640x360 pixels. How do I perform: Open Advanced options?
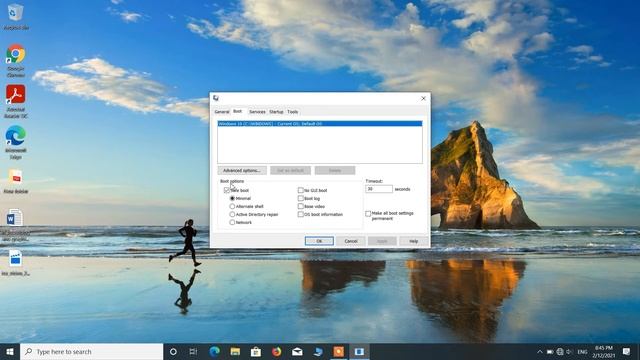(x=242, y=170)
